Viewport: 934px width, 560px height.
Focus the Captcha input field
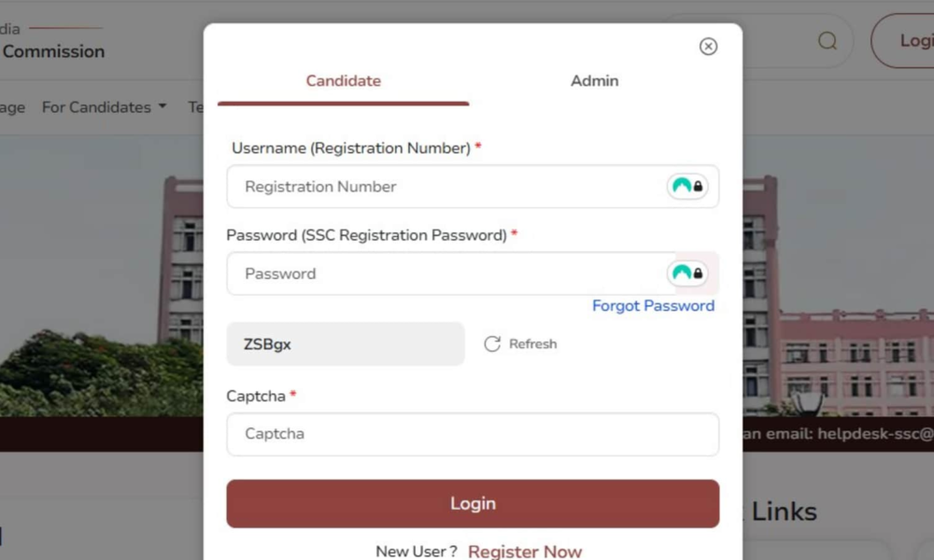click(473, 434)
